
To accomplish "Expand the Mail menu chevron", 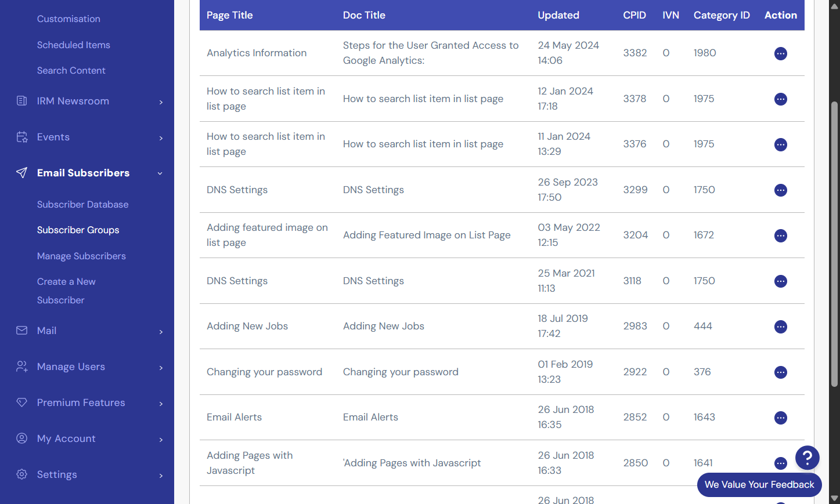I will tap(161, 332).
